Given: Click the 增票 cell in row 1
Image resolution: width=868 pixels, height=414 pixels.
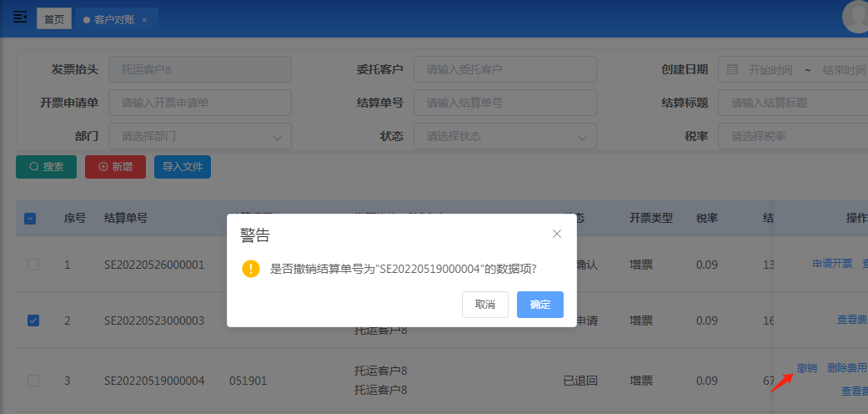Looking at the screenshot, I should [641, 265].
